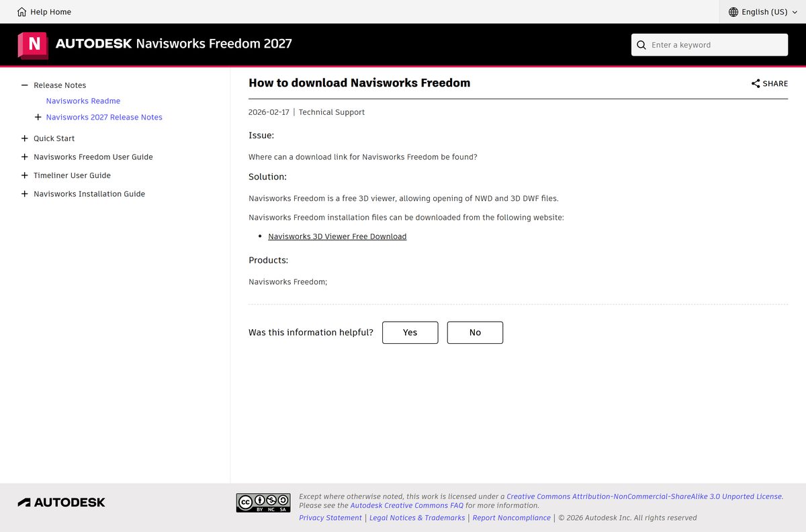Click the Solution: heading
Screen dimensions: 806x532
coord(267,177)
